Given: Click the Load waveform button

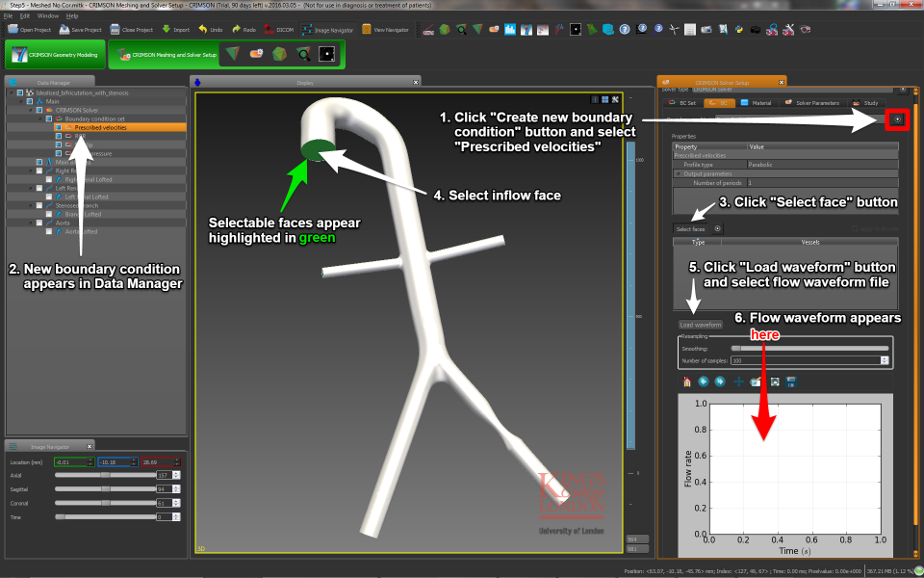Looking at the screenshot, I should click(x=700, y=325).
